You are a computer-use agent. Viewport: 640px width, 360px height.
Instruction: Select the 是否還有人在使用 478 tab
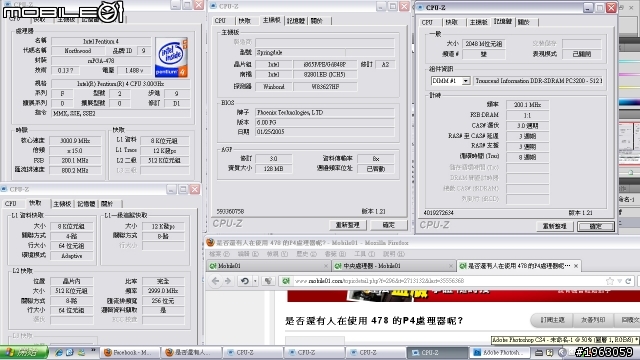(x=519, y=266)
